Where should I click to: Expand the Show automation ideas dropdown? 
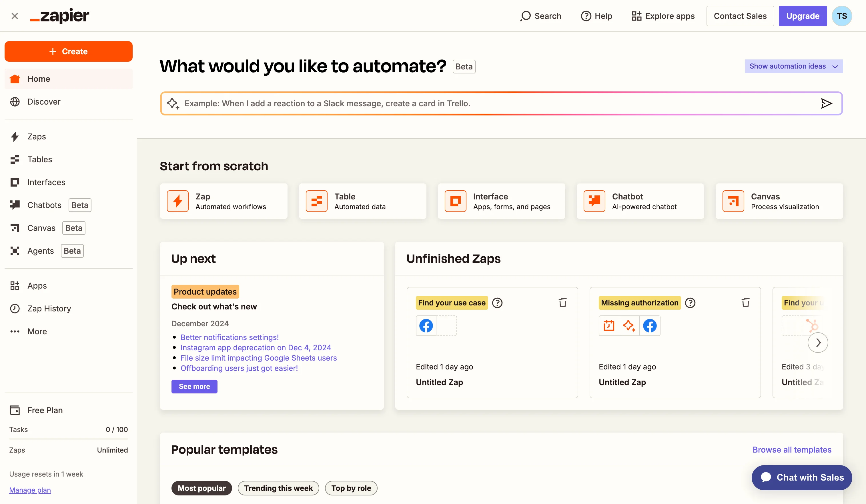click(793, 66)
